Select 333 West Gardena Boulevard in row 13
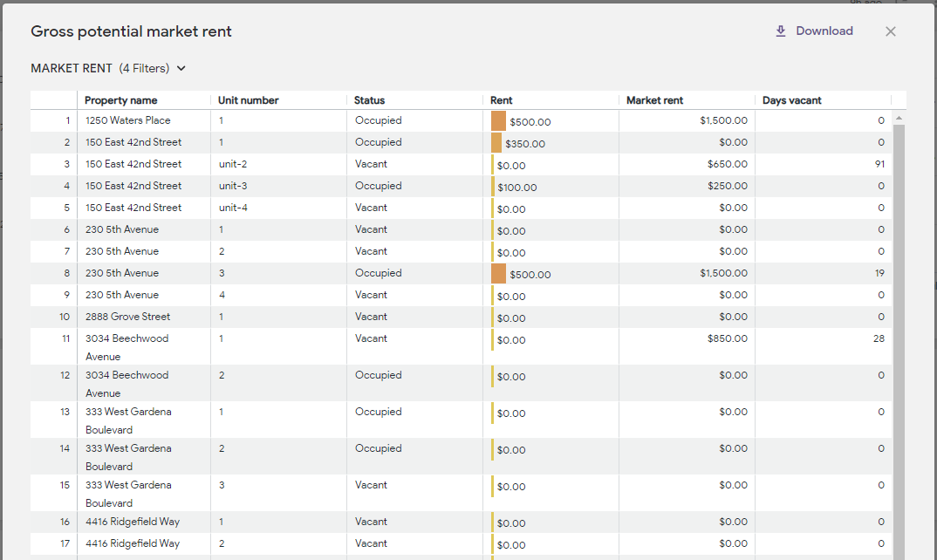This screenshot has height=560, width=937. click(143, 420)
